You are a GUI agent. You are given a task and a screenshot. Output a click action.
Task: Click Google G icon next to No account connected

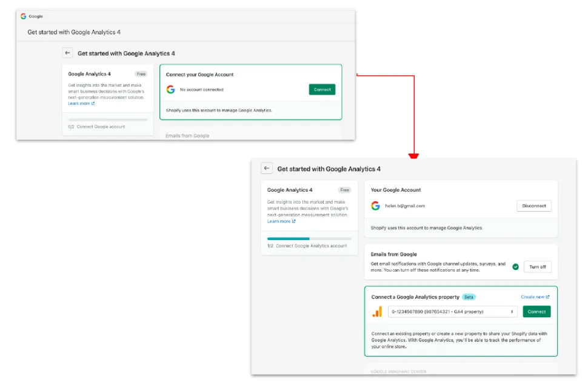(x=170, y=89)
